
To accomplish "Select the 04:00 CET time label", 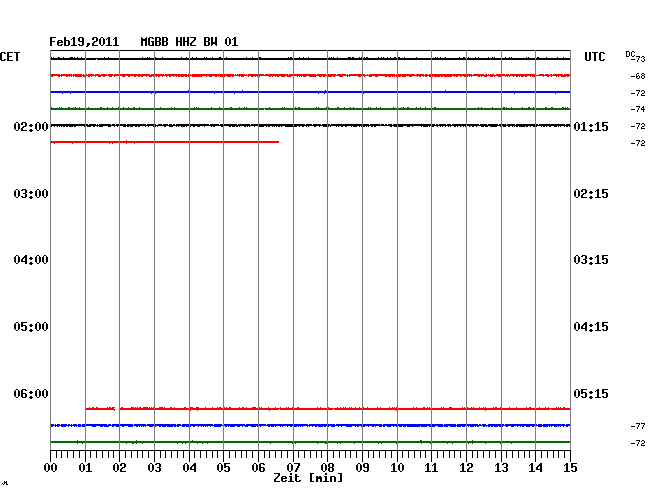I will click(x=31, y=260).
